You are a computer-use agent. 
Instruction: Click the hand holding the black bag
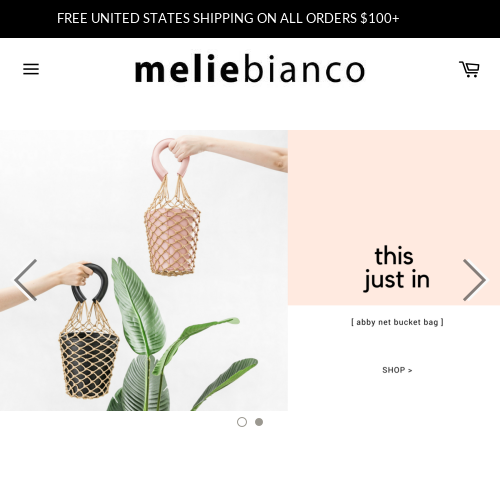click(76, 274)
